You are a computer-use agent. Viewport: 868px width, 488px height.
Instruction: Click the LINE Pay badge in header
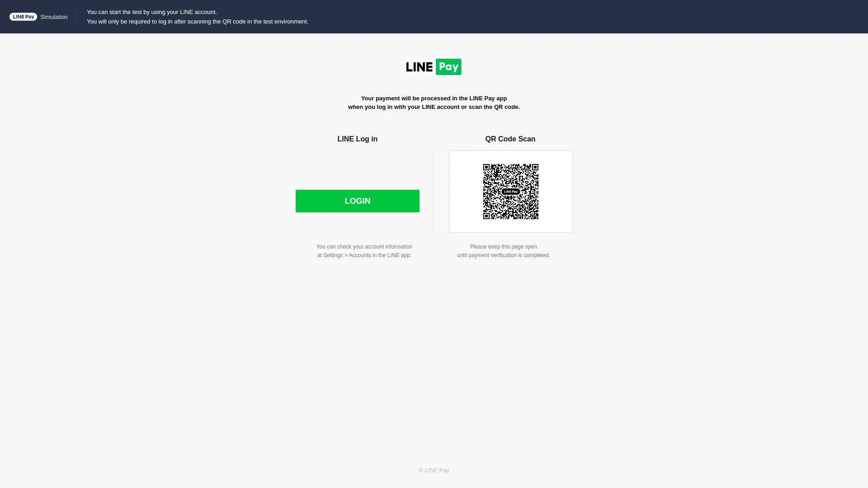[23, 17]
